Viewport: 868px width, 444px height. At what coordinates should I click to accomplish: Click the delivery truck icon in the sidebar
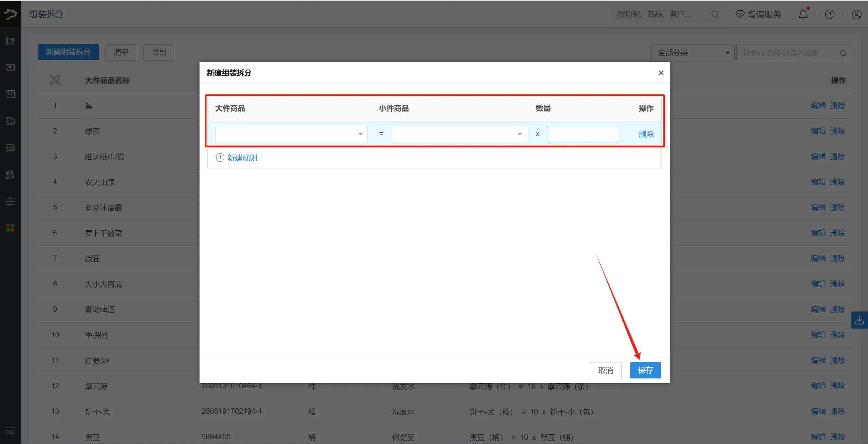10,121
